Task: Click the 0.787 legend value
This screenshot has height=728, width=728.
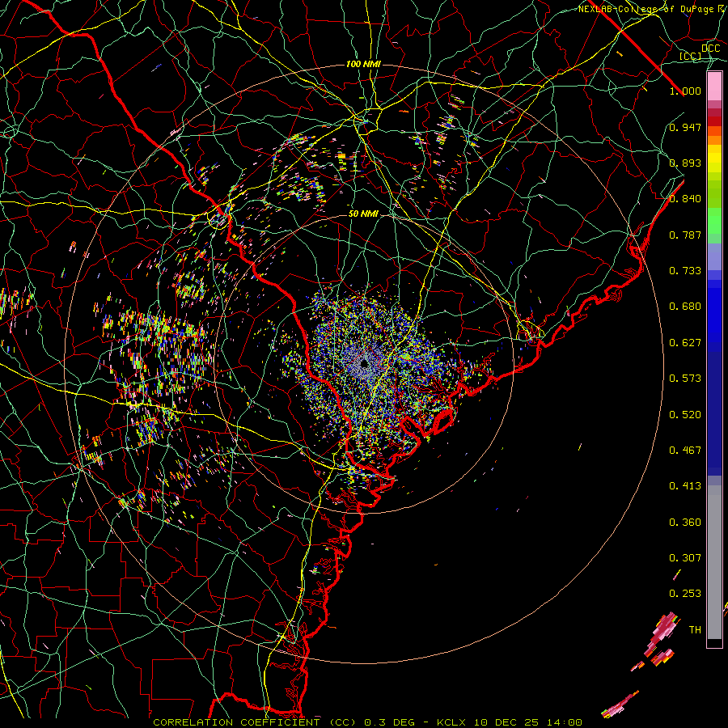Action: click(685, 235)
